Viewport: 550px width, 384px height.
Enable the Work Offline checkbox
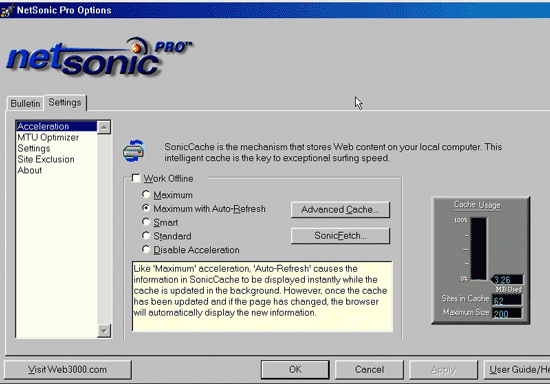click(136, 178)
